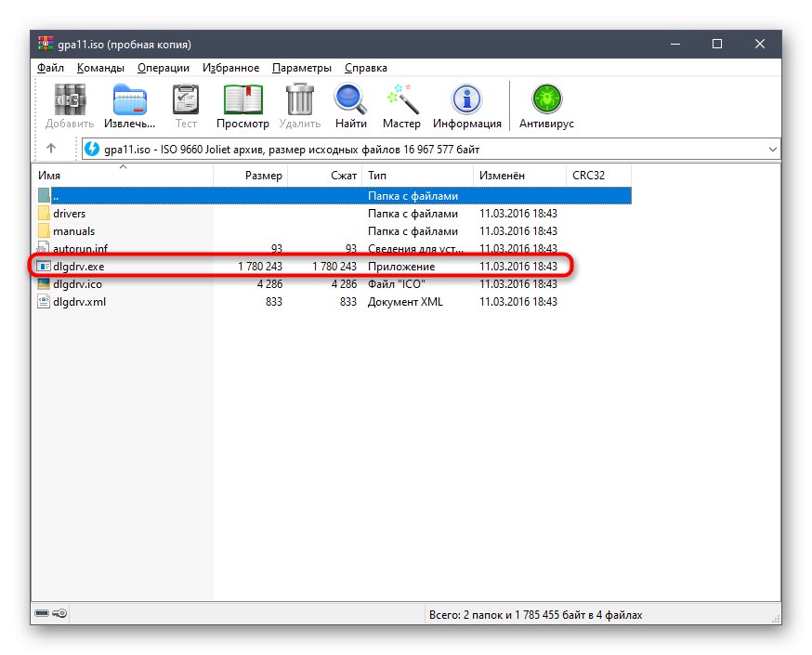Select the autorun.inf file name
The width and height of the screenshot is (812, 655).
(x=80, y=249)
